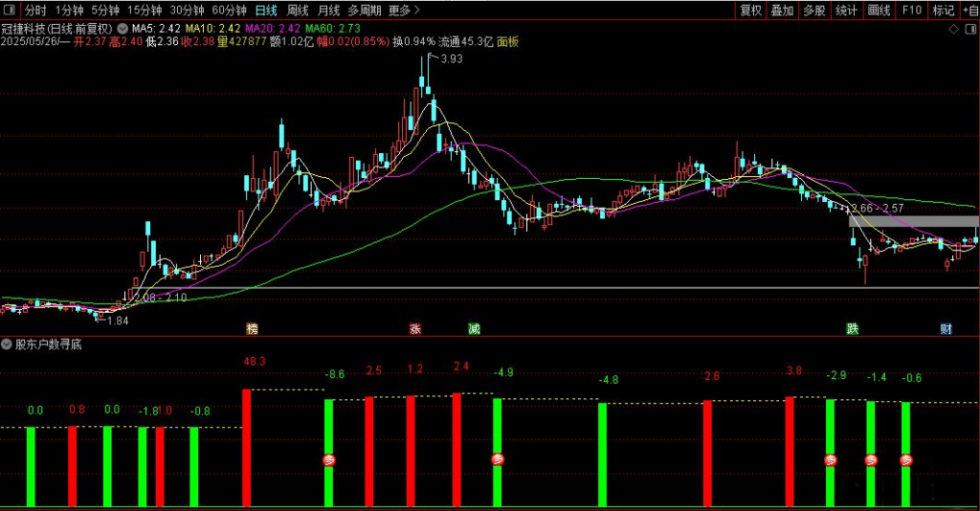This screenshot has height=511, width=980.
Task: Toggle the 叠加 overlay button
Action: pyautogui.click(x=783, y=11)
